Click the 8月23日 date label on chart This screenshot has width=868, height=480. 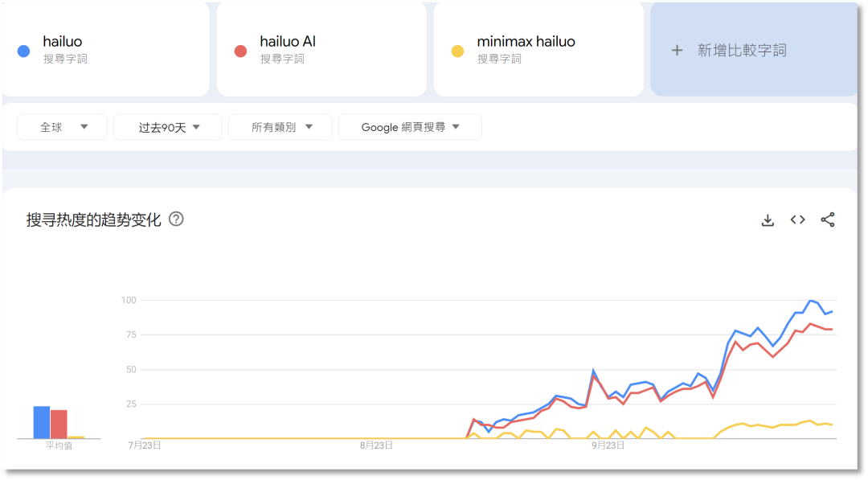click(x=376, y=445)
